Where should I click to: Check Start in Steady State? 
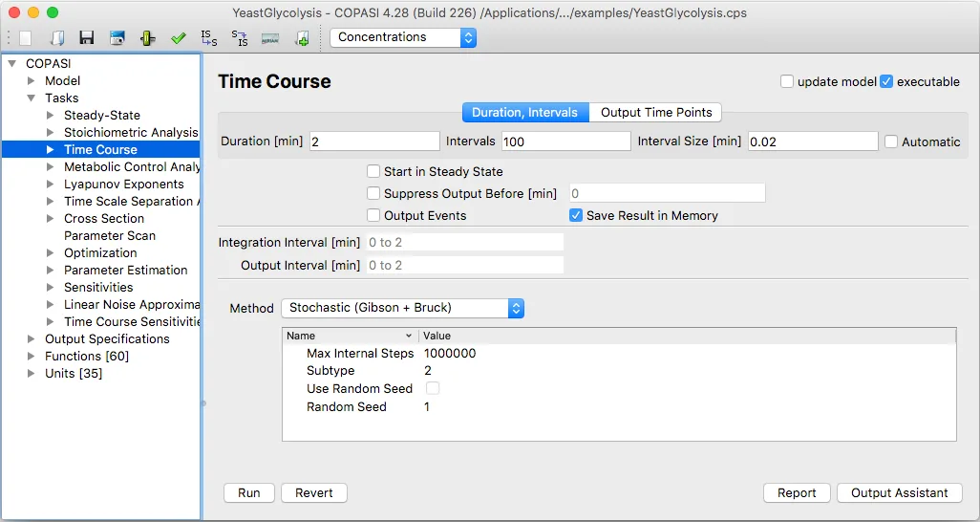(373, 171)
